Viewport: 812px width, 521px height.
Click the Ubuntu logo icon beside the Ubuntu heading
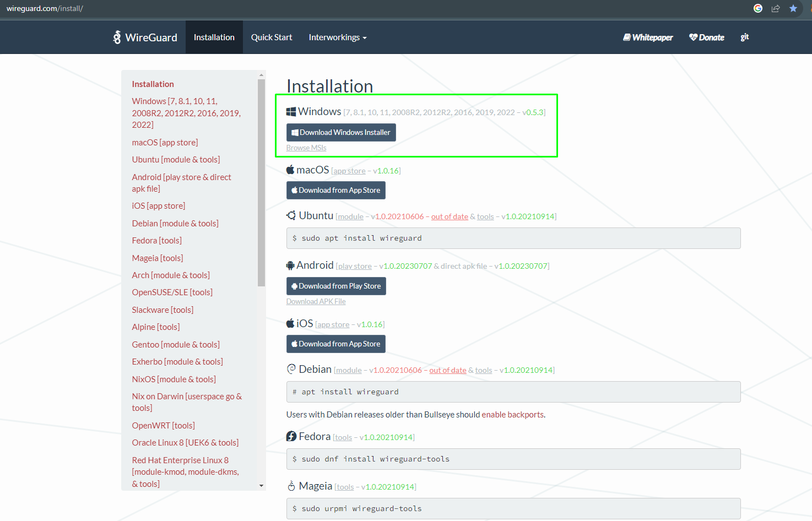(x=291, y=215)
